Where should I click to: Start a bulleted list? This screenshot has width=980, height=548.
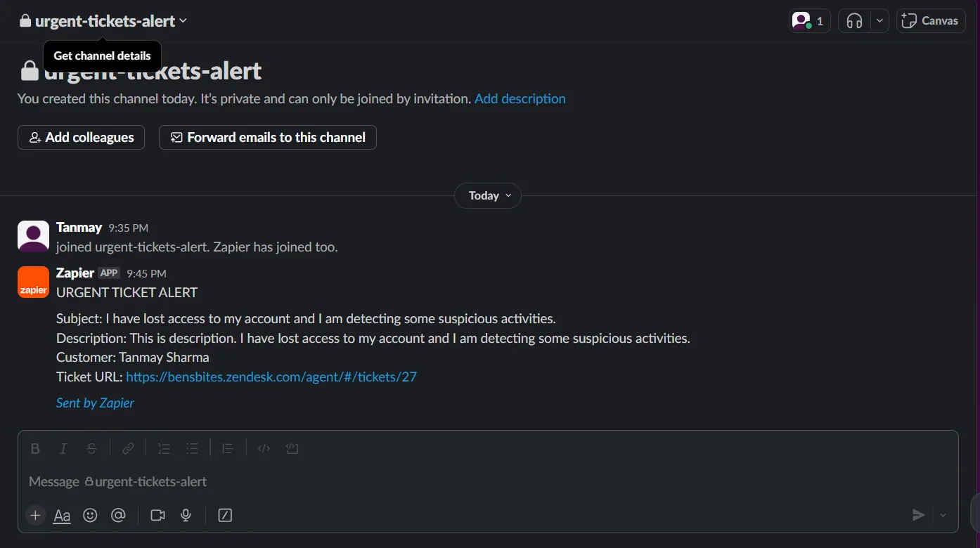tap(193, 448)
